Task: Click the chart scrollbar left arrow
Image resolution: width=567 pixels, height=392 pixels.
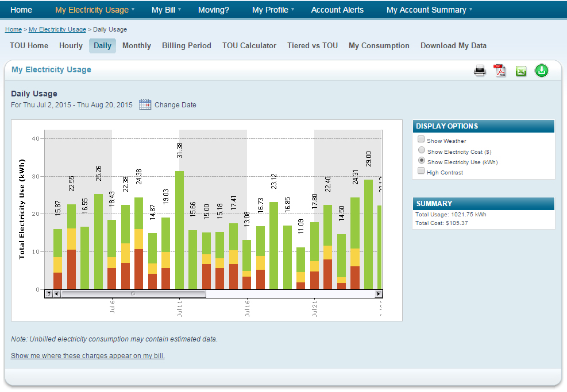Action: point(56,294)
